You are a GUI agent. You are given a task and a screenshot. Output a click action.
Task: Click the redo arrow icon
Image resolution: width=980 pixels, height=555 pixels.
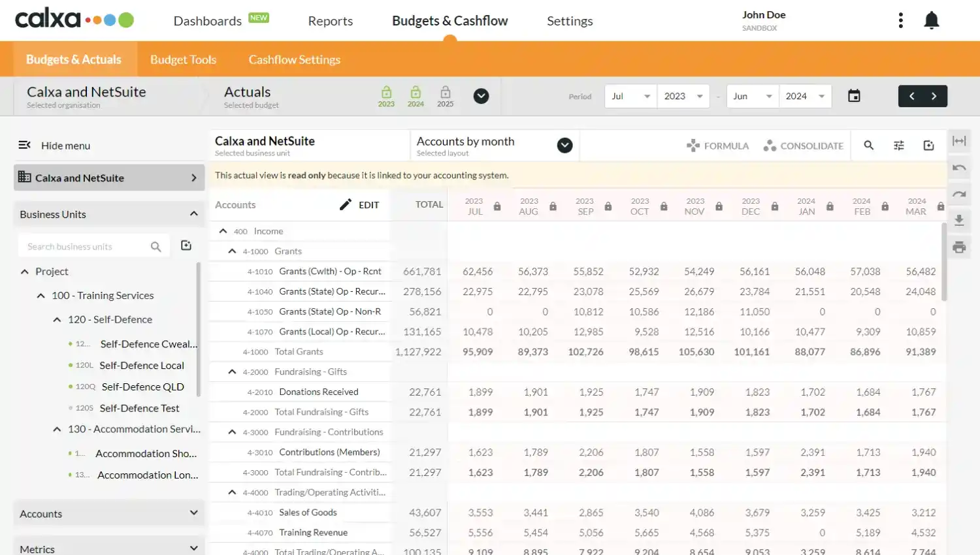(959, 194)
